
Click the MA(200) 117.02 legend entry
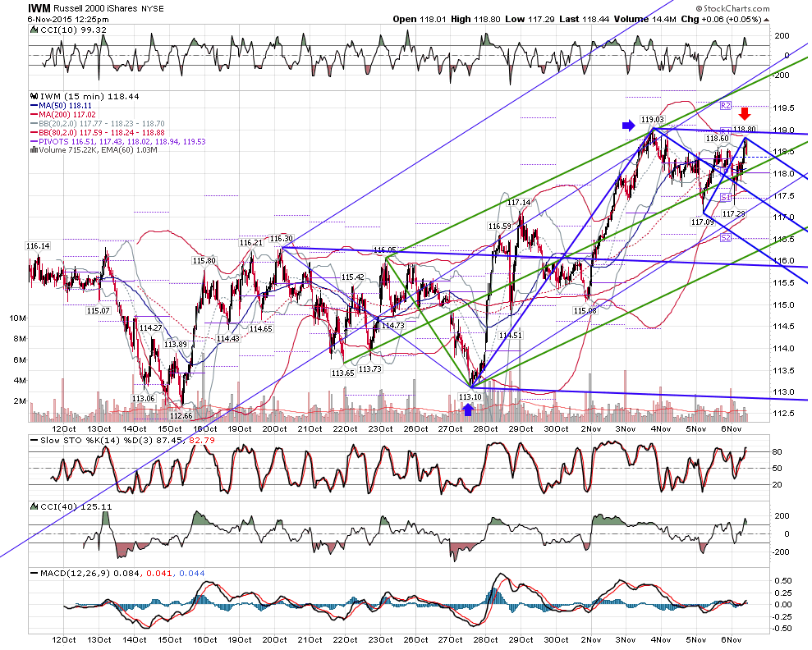click(63, 114)
